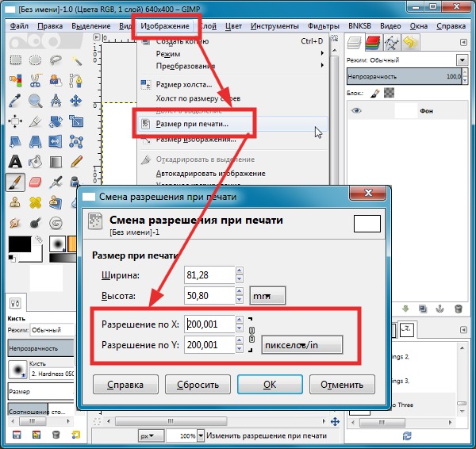Choose the Foreground Select tool

pyautogui.click(x=56, y=80)
